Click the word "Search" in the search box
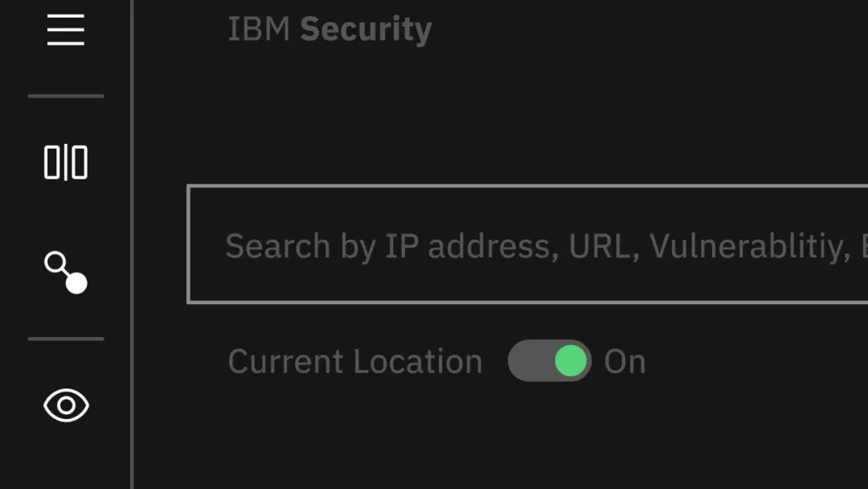This screenshot has height=489, width=868. [x=277, y=245]
